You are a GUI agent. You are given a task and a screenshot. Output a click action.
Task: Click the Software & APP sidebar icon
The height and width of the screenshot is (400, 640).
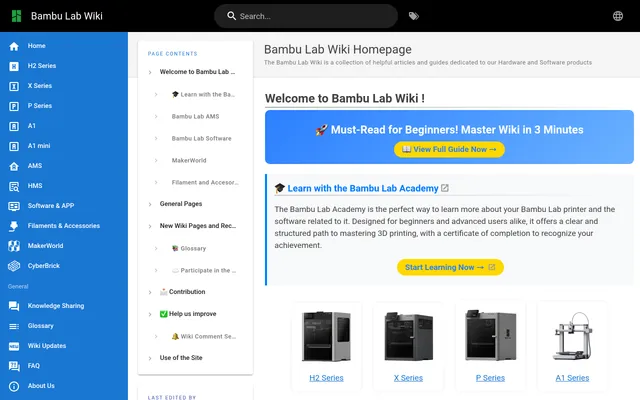click(14, 206)
